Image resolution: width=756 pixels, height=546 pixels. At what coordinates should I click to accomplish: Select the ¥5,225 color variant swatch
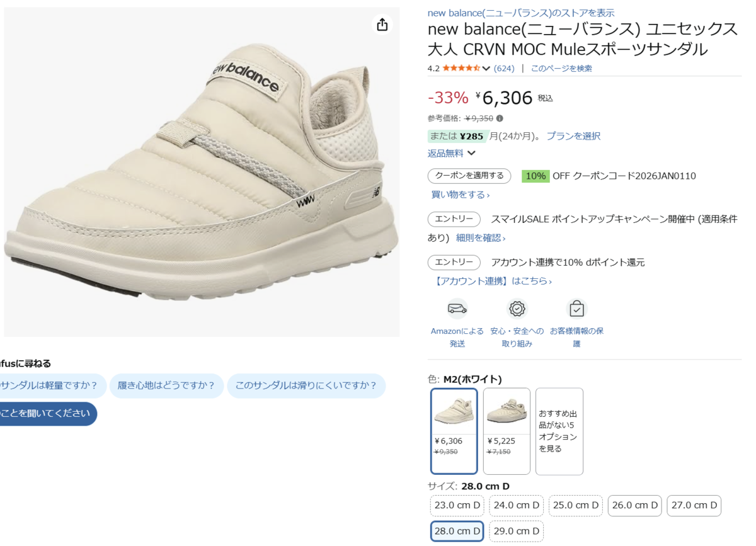(507, 431)
